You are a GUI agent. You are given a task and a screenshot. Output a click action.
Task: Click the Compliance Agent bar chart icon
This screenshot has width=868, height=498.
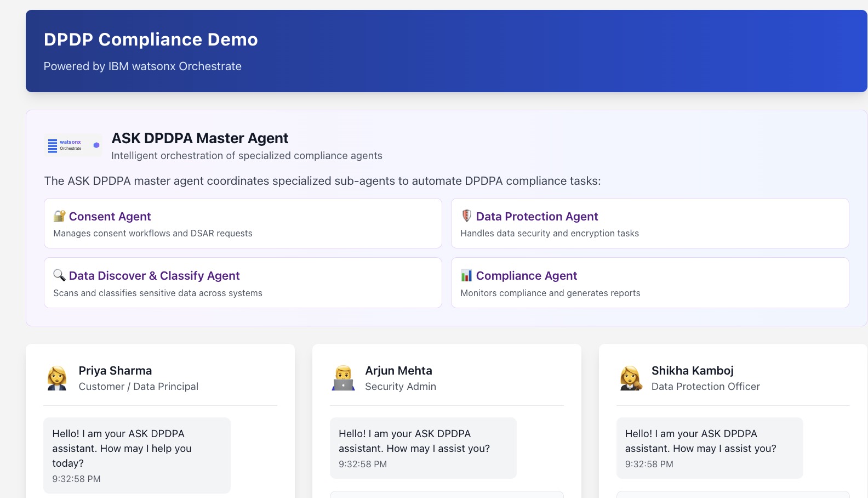click(466, 275)
